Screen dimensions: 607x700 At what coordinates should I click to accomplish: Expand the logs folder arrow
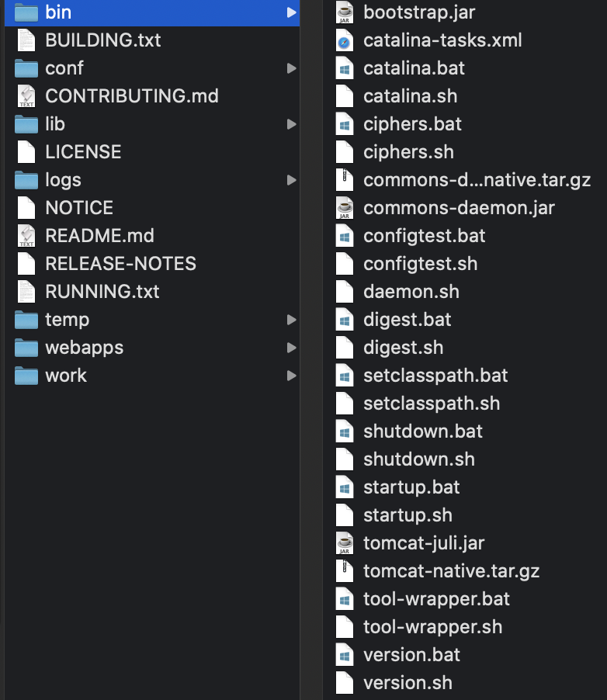(x=291, y=180)
